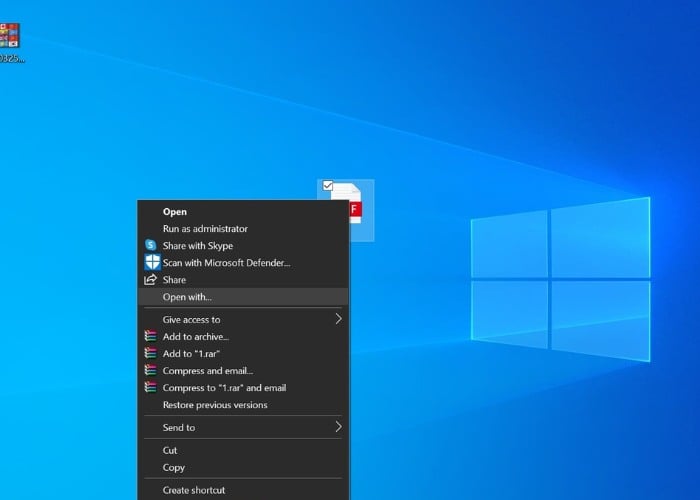Click the Skype icon in context menu
Viewport: 700px width, 500px height.
[x=150, y=245]
